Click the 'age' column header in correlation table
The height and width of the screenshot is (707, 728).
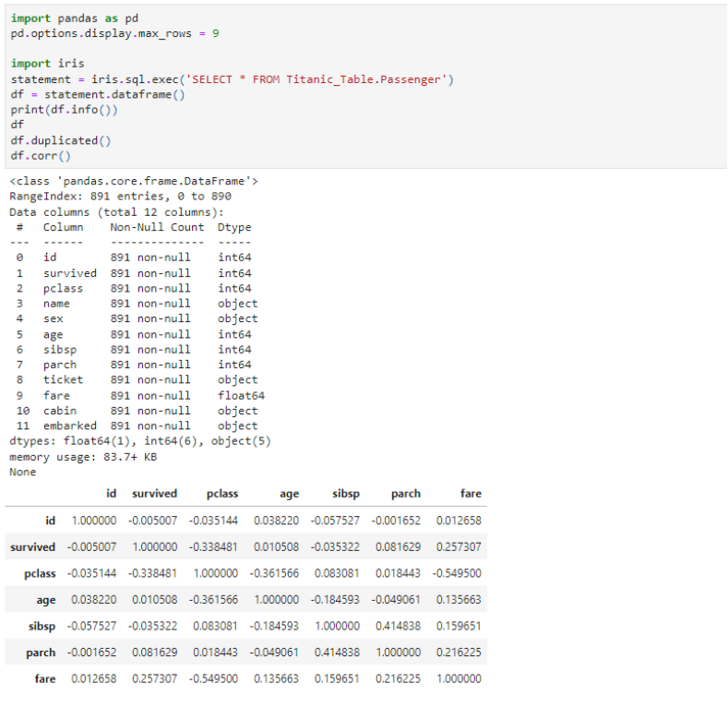point(289,494)
